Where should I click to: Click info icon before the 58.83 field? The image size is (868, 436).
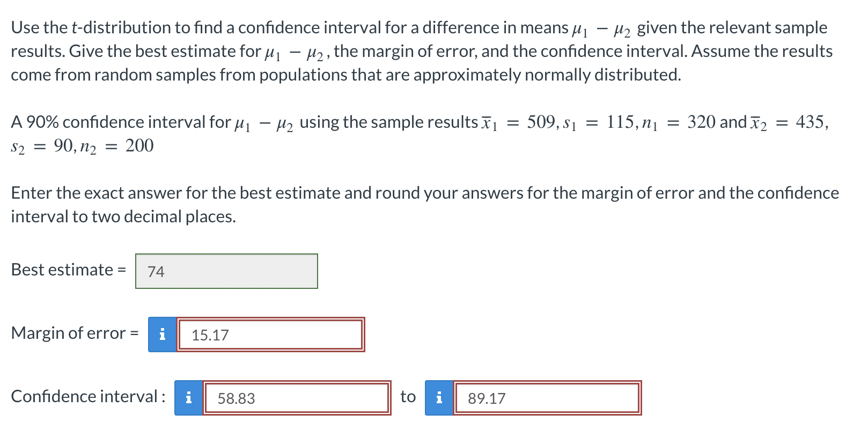pyautogui.click(x=188, y=398)
